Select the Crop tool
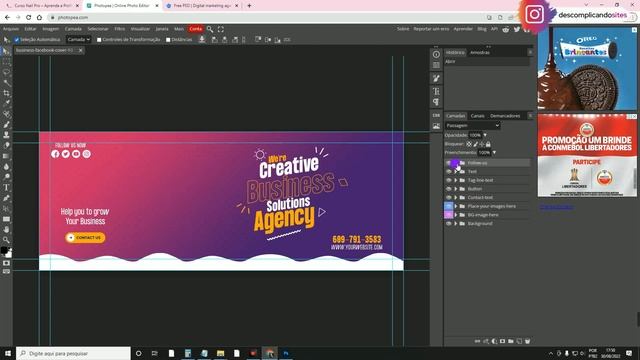The image size is (640, 360). [x=6, y=93]
